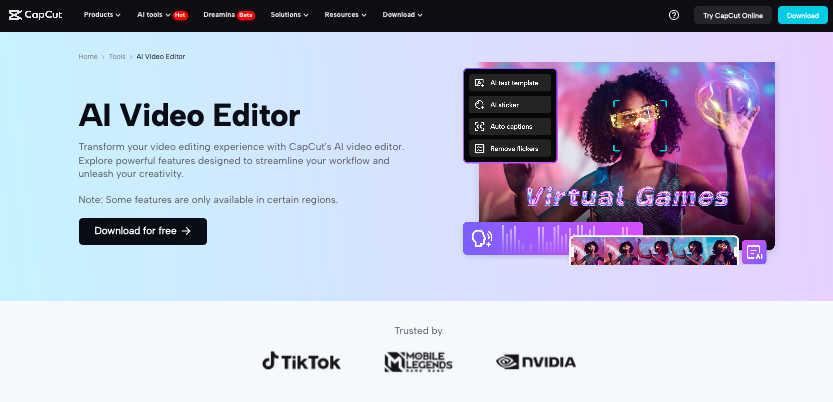This screenshot has height=402, width=833.
Task: Select Remove flickers menu entry
Action: click(510, 149)
